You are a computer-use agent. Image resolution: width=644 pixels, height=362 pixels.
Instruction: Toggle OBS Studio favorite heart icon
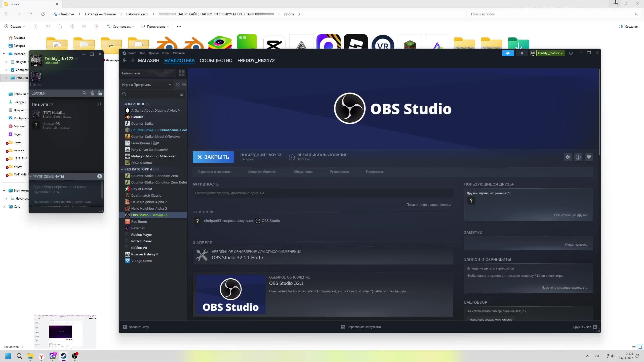click(589, 157)
